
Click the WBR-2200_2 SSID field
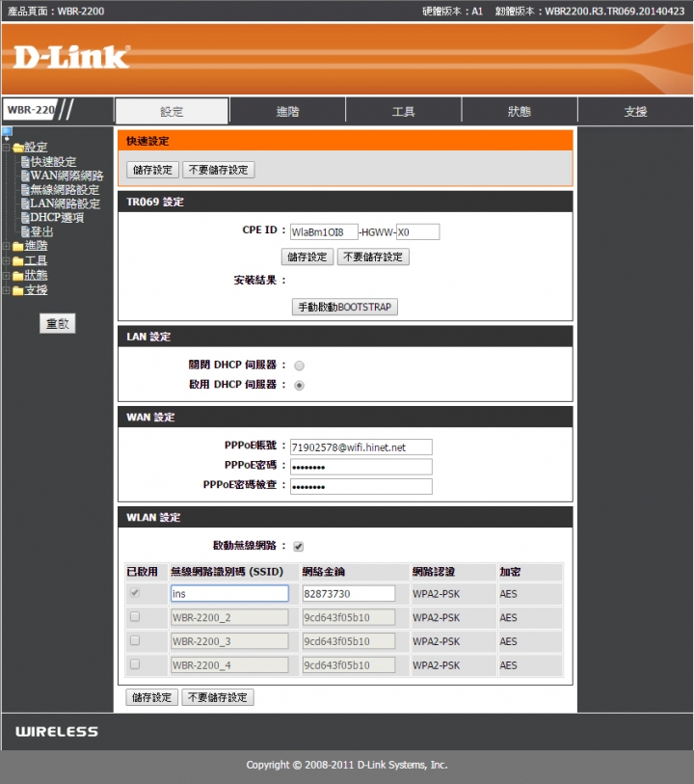[x=229, y=617]
